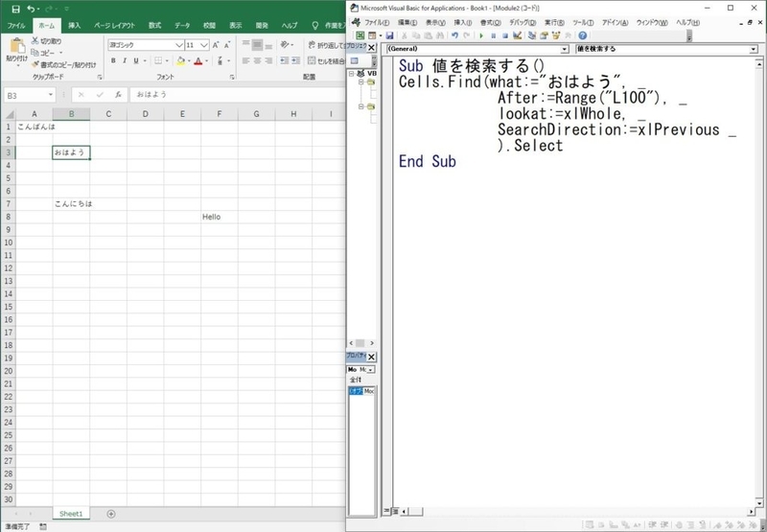The image size is (767, 532).
Task: Open VBA ツール(T) menu
Action: pos(583,22)
